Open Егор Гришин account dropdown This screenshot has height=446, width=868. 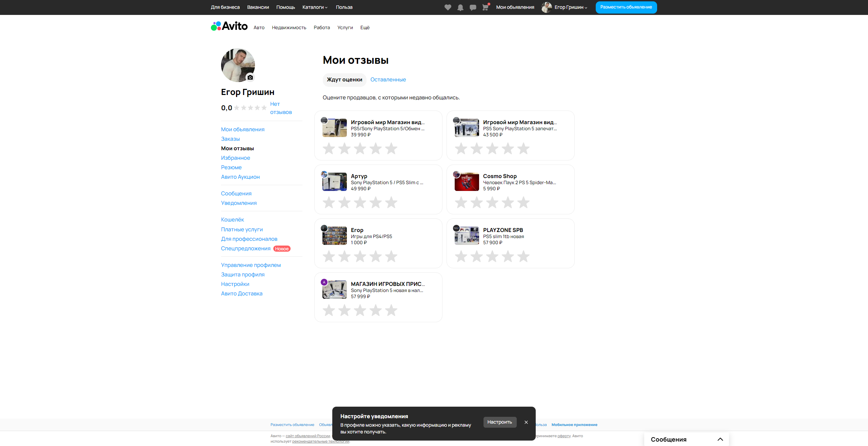click(x=570, y=7)
